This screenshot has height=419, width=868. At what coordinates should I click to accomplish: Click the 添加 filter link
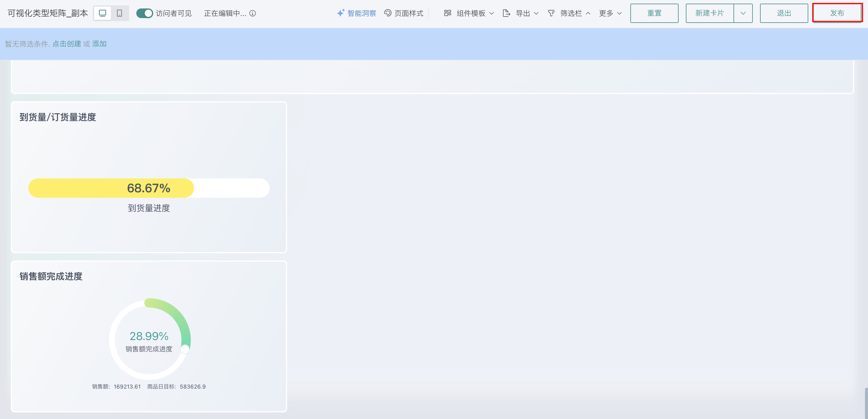coord(100,44)
